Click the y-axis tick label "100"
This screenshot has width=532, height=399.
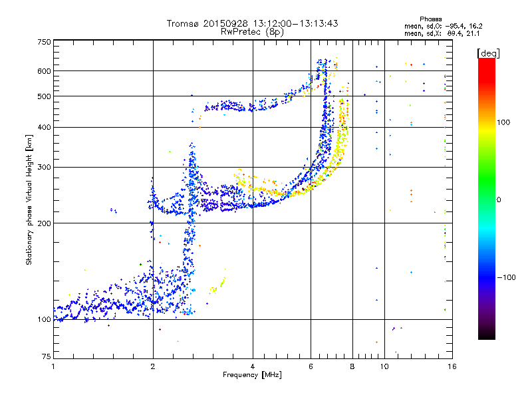[44, 320]
